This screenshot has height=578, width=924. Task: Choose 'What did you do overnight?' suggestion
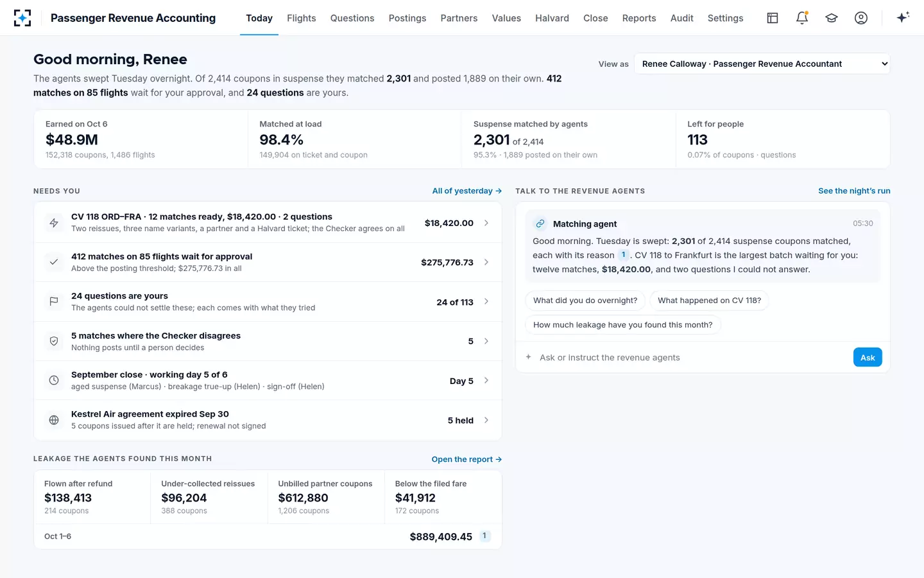(x=585, y=301)
